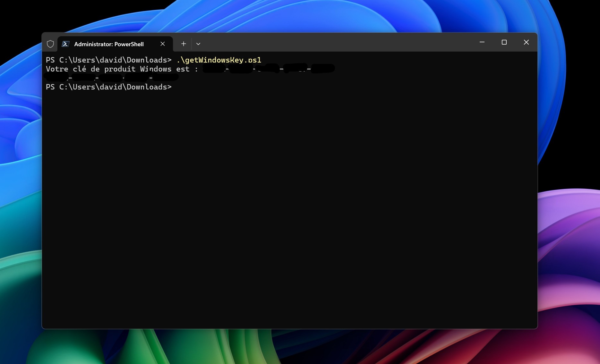Click the first PS C:\Users\david\Downloads> prompt
The image size is (600, 364).
[x=108, y=60]
